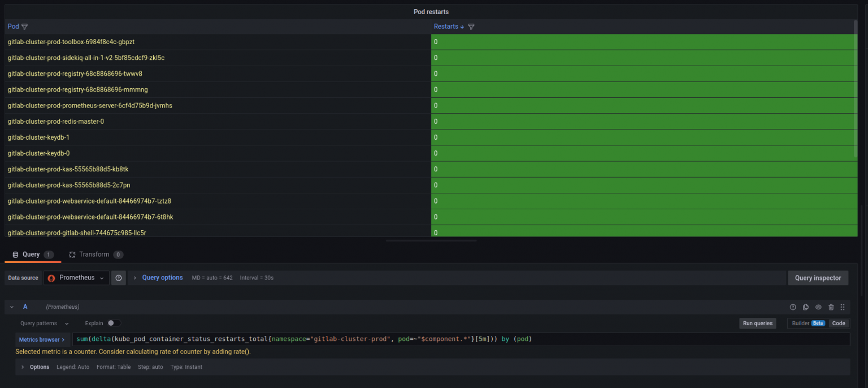Enable the Explain toggle

[112, 323]
